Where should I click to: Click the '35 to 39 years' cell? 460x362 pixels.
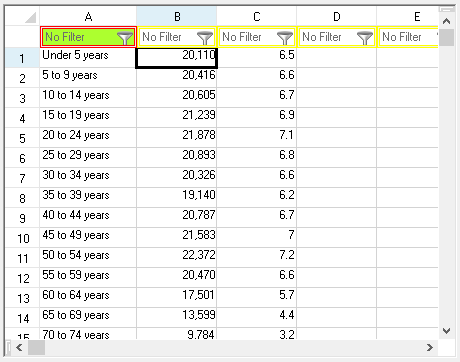point(88,198)
